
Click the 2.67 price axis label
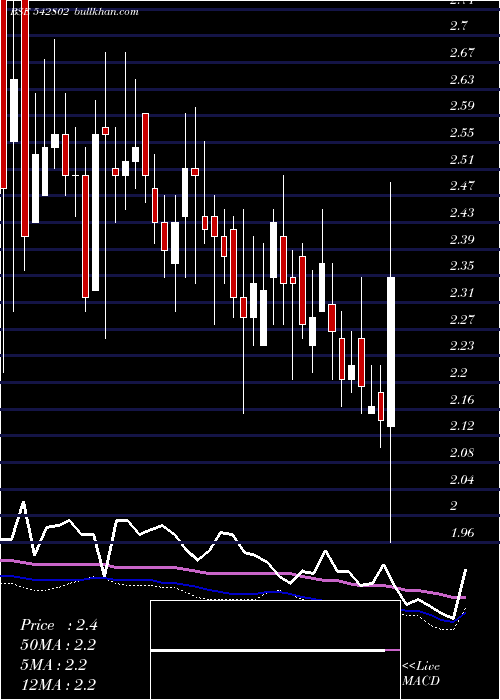(x=462, y=53)
